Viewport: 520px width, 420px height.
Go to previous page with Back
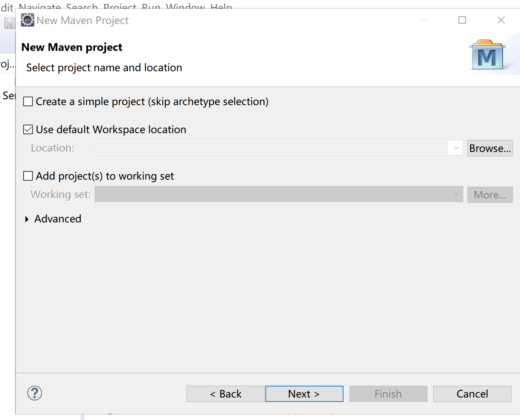(226, 394)
